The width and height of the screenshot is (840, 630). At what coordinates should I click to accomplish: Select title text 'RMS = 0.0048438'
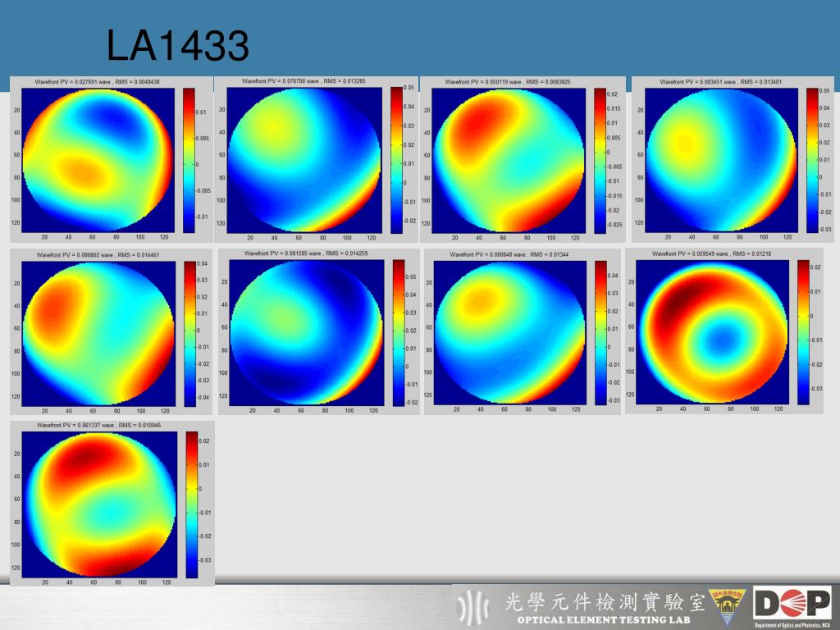[137, 82]
